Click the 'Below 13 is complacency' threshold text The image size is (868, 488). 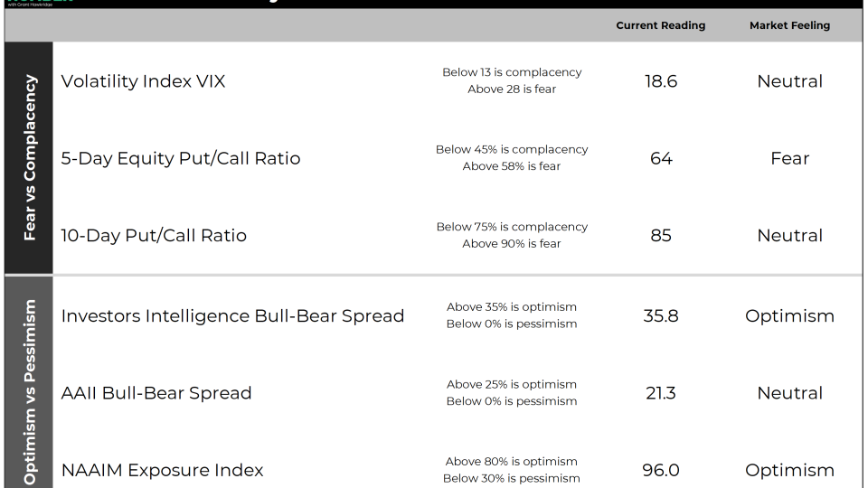pos(512,72)
